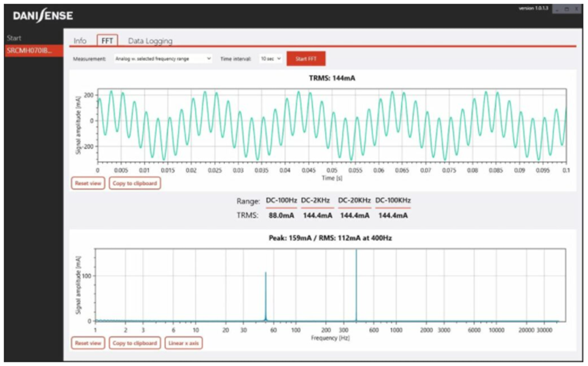Switch to the FFT tab
Viewport: 588px width, 366px height.
107,41
